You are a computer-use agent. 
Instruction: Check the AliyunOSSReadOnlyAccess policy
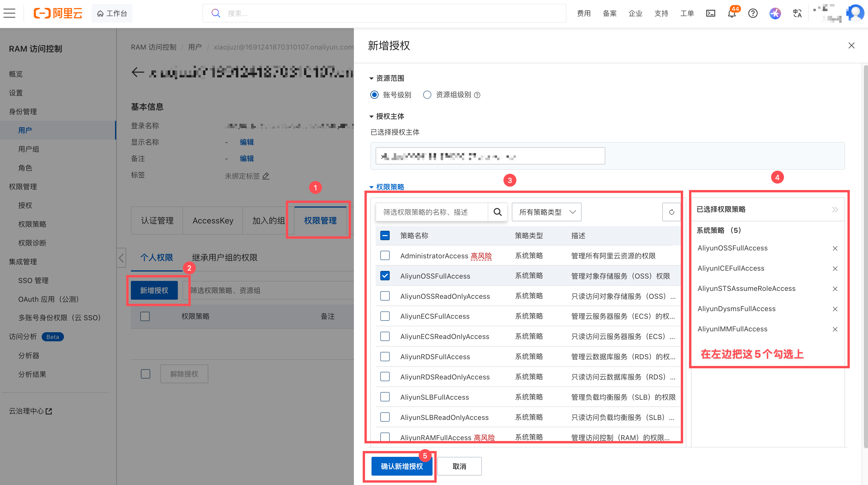tap(385, 296)
